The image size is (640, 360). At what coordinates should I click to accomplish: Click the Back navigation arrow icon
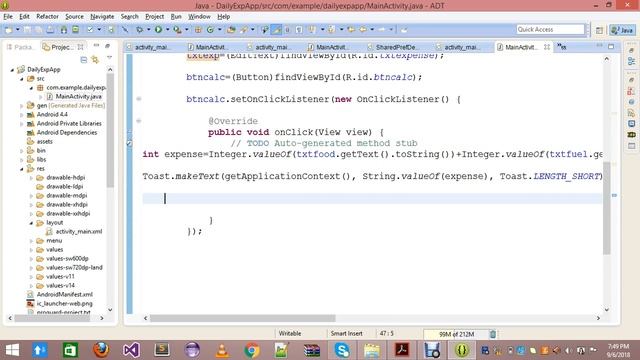362,29
